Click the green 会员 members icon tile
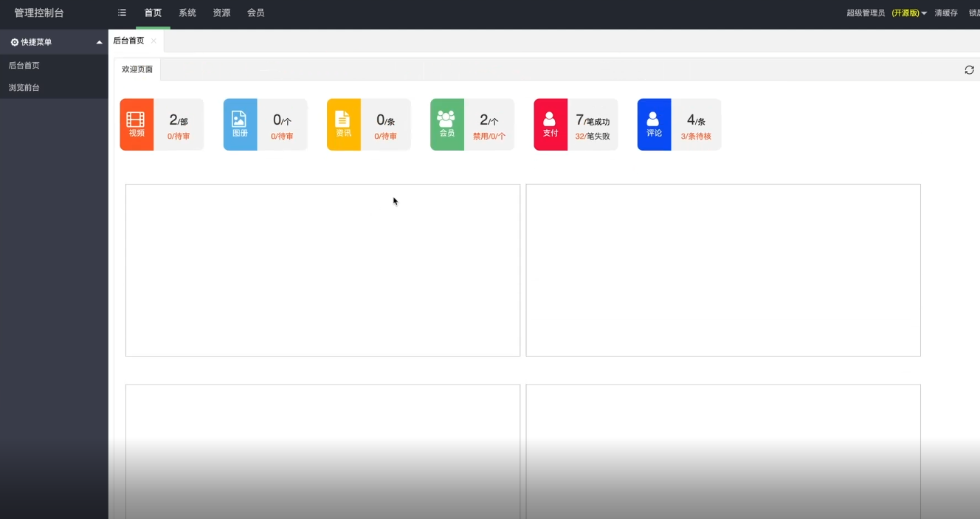 click(x=446, y=124)
